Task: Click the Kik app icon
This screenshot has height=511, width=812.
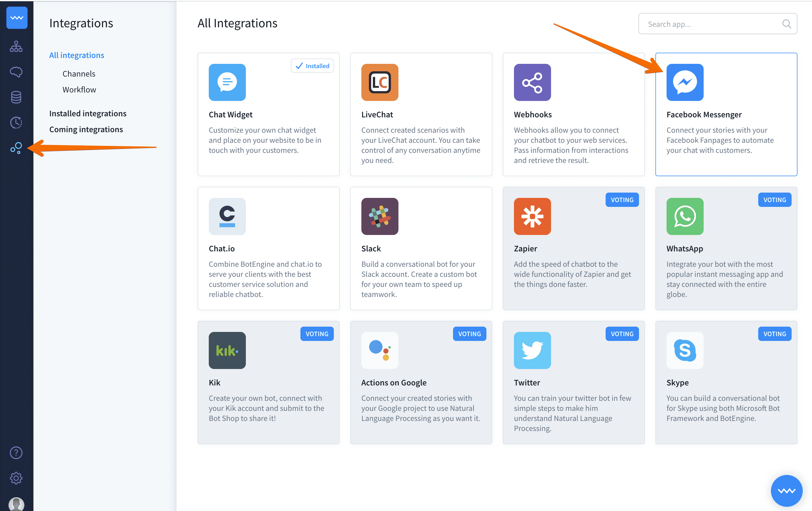Action: [227, 350]
